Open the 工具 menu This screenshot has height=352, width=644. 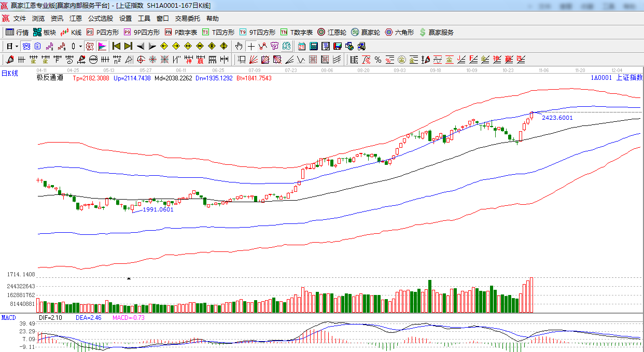click(144, 18)
